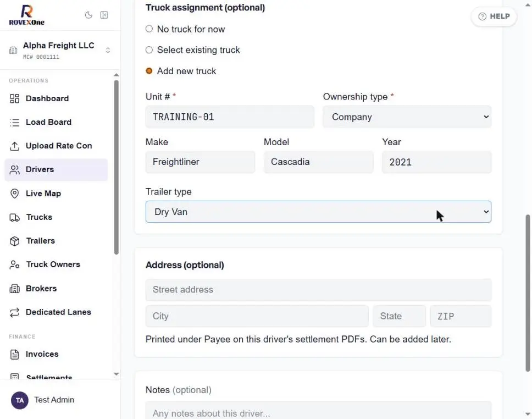532x419 pixels.
Task: Go to Load Board page
Action: [56, 122]
